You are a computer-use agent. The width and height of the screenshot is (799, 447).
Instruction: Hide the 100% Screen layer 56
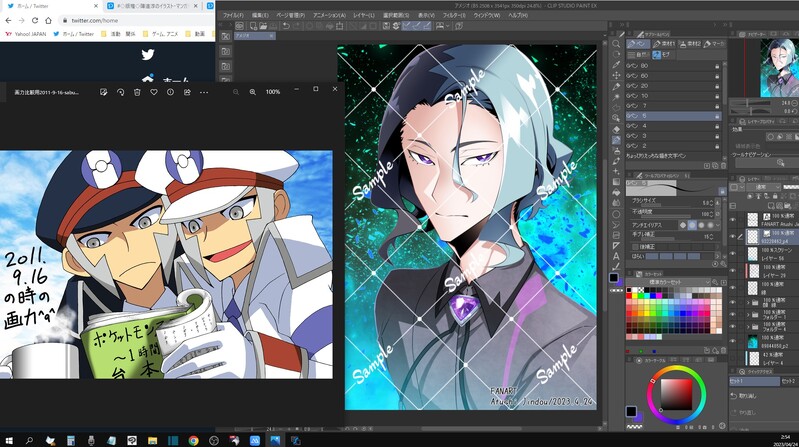click(x=733, y=253)
